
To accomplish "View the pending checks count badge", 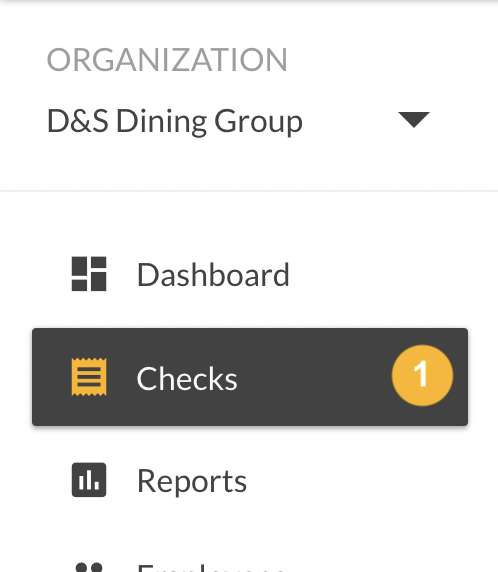I will click(422, 375).
